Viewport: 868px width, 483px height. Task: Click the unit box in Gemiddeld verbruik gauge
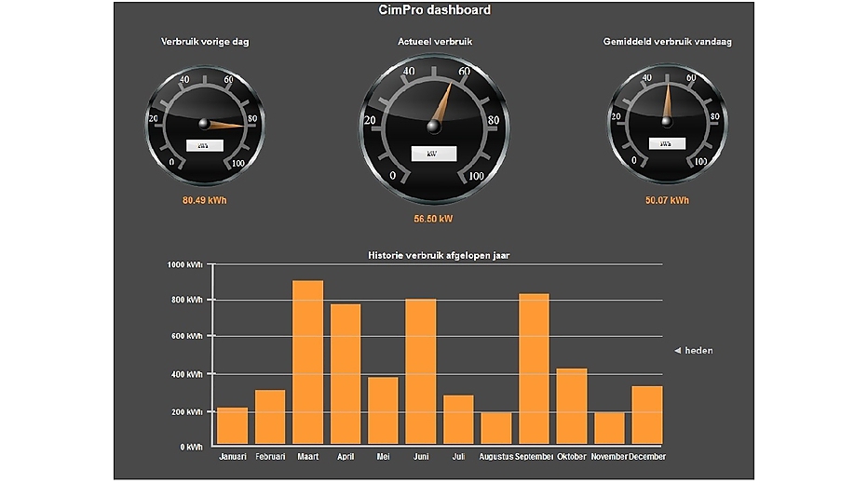click(667, 144)
